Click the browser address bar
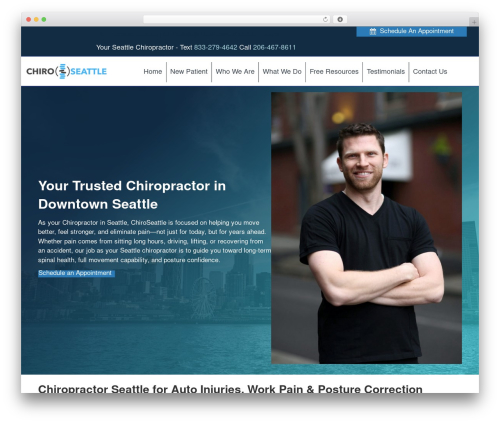Image resolution: width=500 pixels, height=423 pixels. click(237, 20)
